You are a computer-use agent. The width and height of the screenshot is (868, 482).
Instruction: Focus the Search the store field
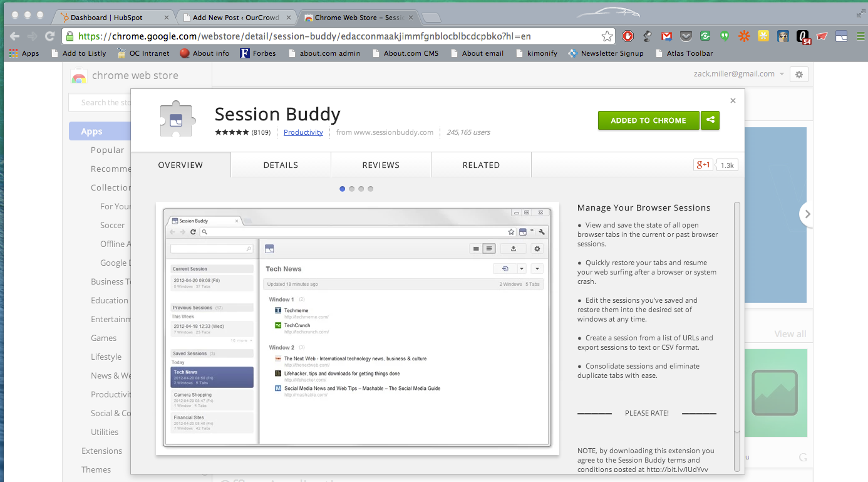(x=100, y=102)
